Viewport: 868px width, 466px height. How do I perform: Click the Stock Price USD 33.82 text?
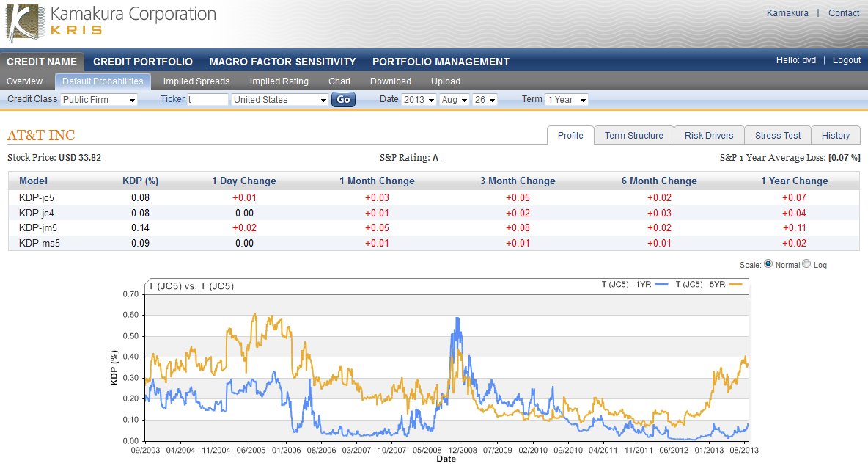54,157
